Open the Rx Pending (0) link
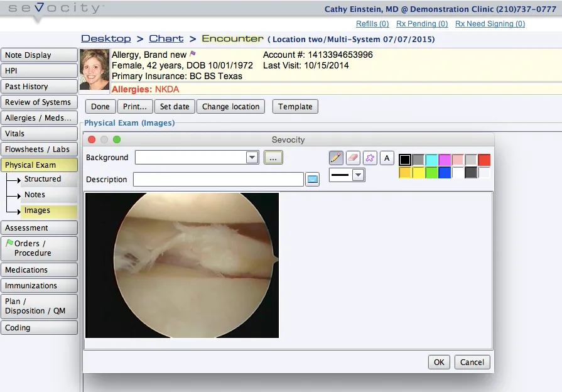 pyautogui.click(x=421, y=24)
